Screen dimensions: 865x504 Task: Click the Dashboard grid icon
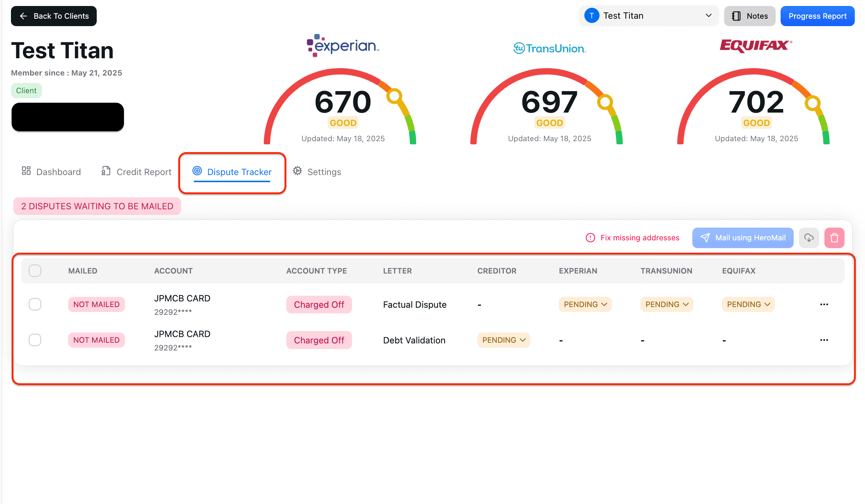[26, 171]
